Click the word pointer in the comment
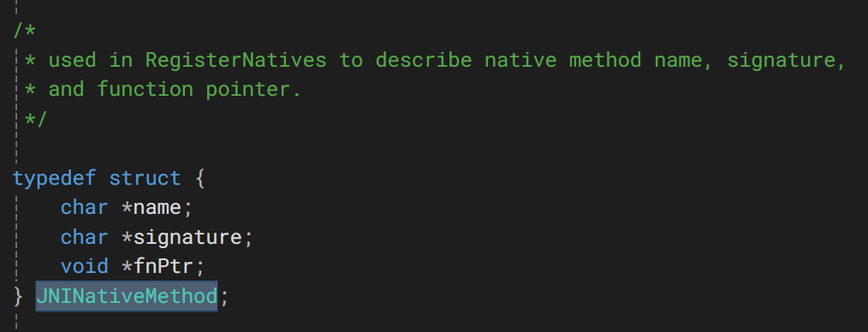This screenshot has height=332, width=868. (248, 89)
